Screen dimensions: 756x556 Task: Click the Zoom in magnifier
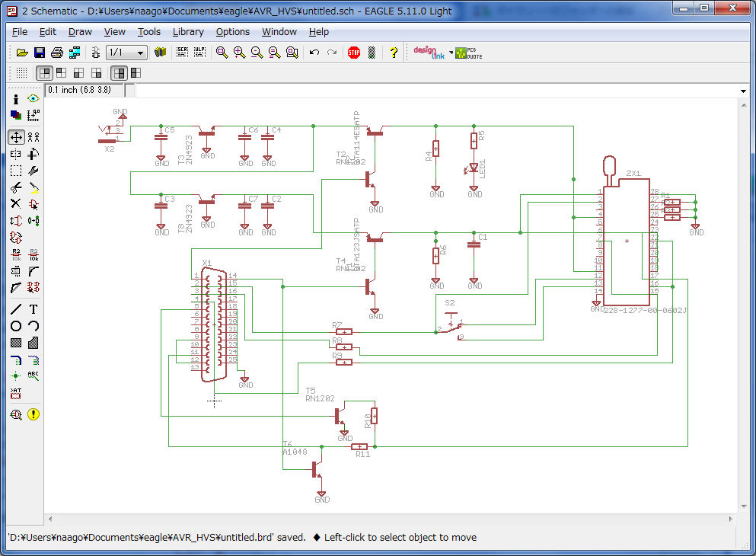239,53
